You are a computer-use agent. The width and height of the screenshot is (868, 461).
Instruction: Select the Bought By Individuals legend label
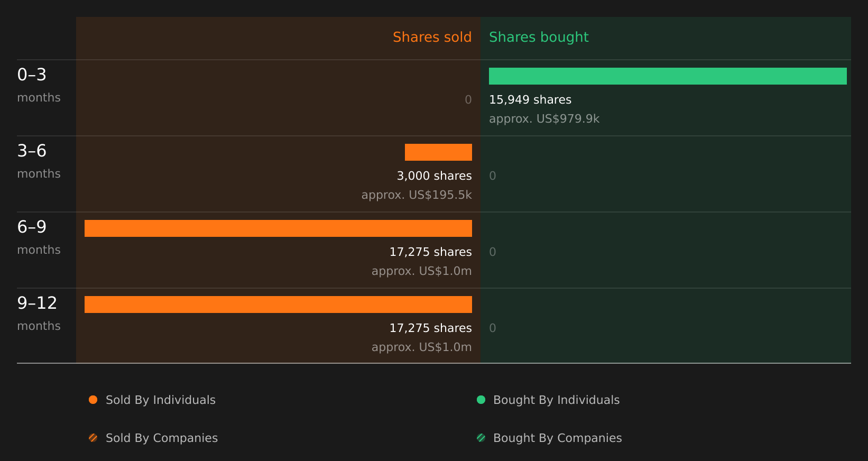(556, 400)
